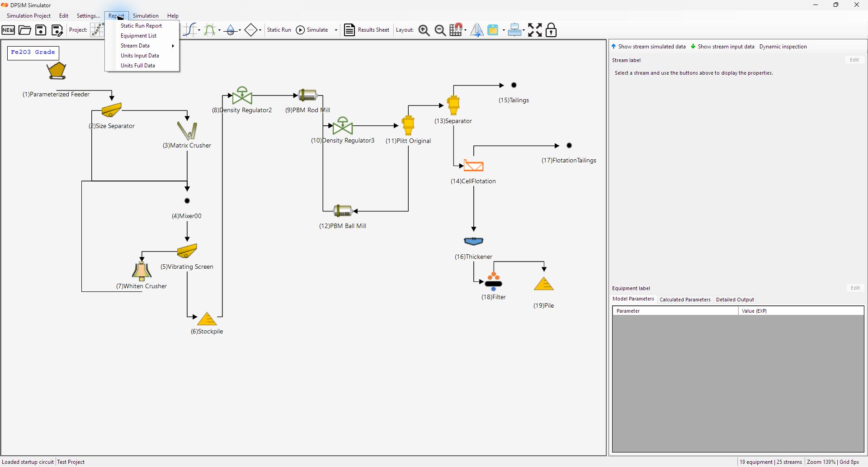
Task: Click the Simulate play icon
Action: click(x=300, y=30)
